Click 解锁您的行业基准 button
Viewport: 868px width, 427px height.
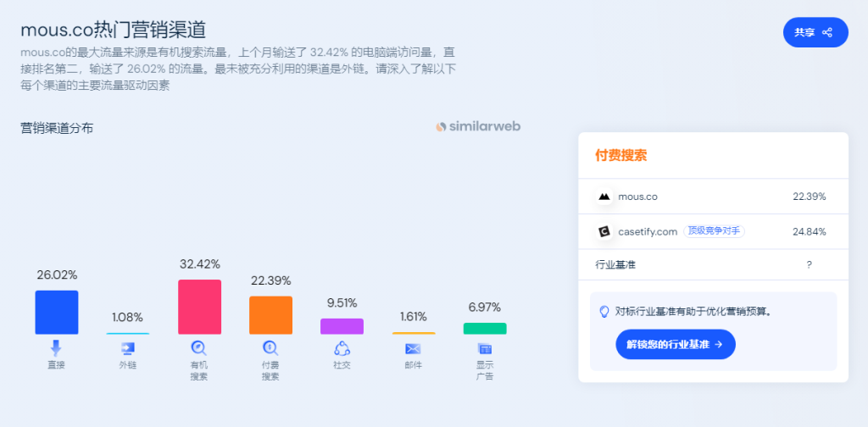click(x=676, y=344)
